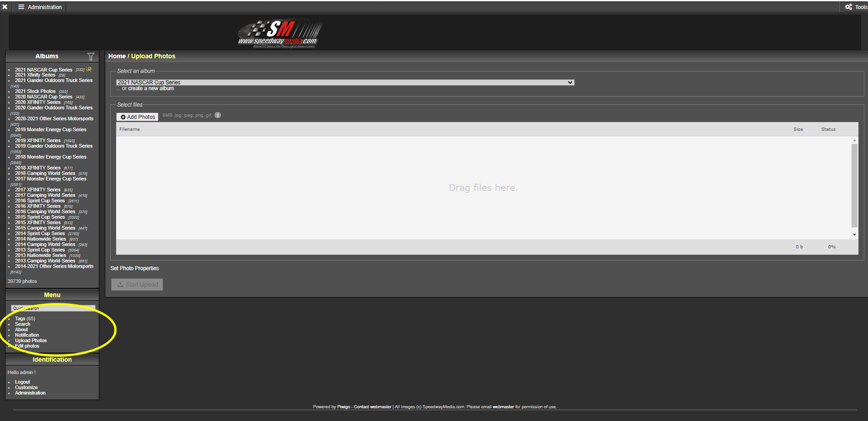This screenshot has height=421, width=868.
Task: Click the info icon beside file types
Action: click(x=218, y=115)
